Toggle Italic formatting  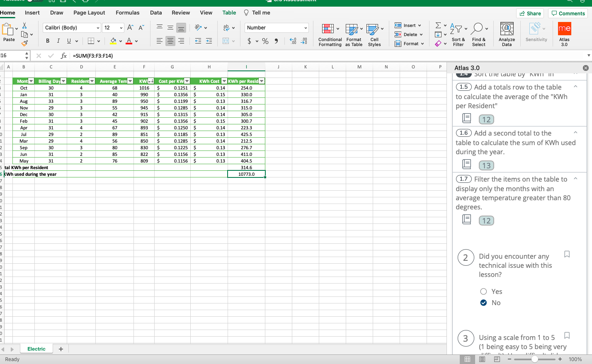[58, 41]
